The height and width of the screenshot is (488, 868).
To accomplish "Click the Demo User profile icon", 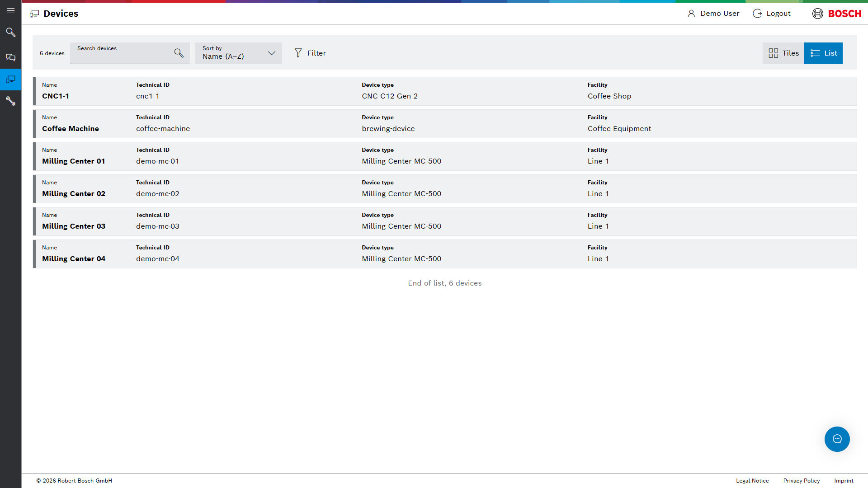I will coord(691,14).
